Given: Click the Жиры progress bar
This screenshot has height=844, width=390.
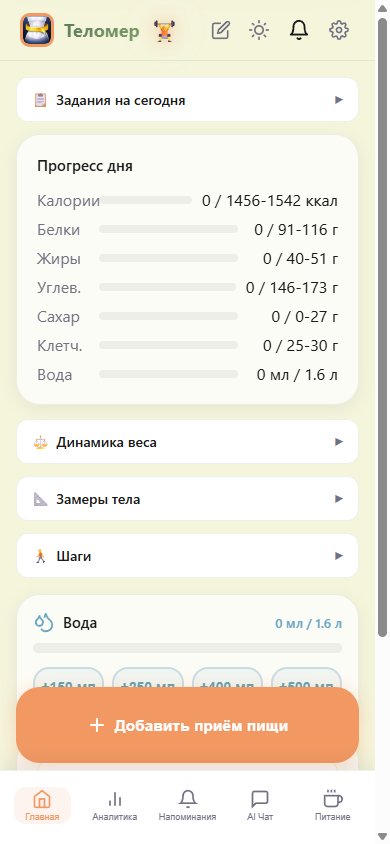Looking at the screenshot, I should tap(168, 258).
